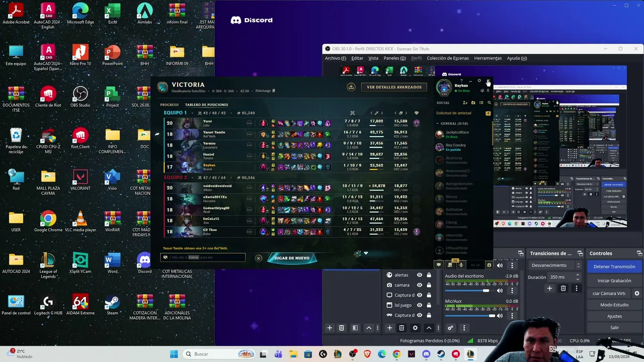
Task: Open the friends list view options icon
Action: [481, 103]
